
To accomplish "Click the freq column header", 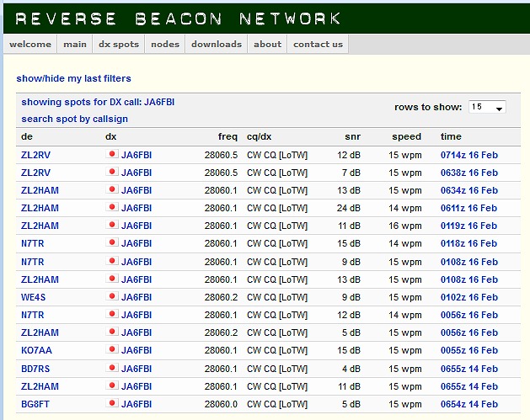I will (x=228, y=136).
